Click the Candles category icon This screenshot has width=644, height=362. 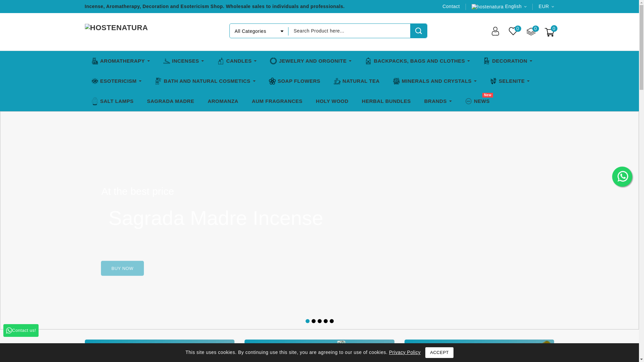tap(221, 61)
